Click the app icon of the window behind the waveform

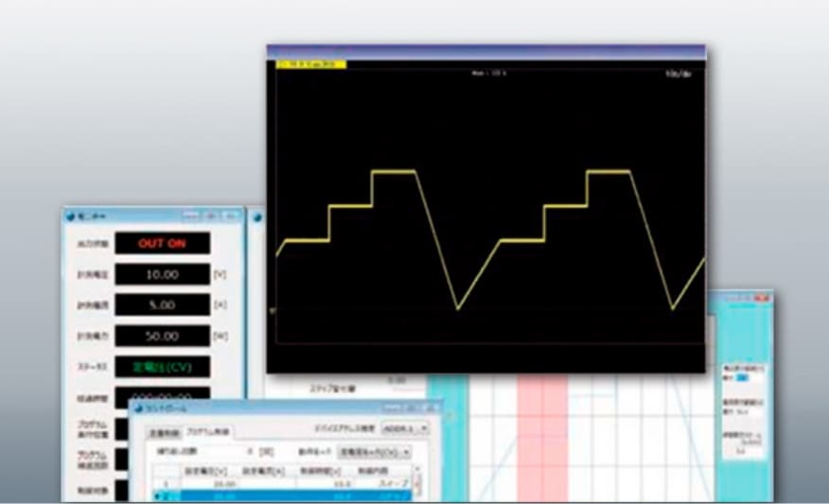[x=257, y=217]
